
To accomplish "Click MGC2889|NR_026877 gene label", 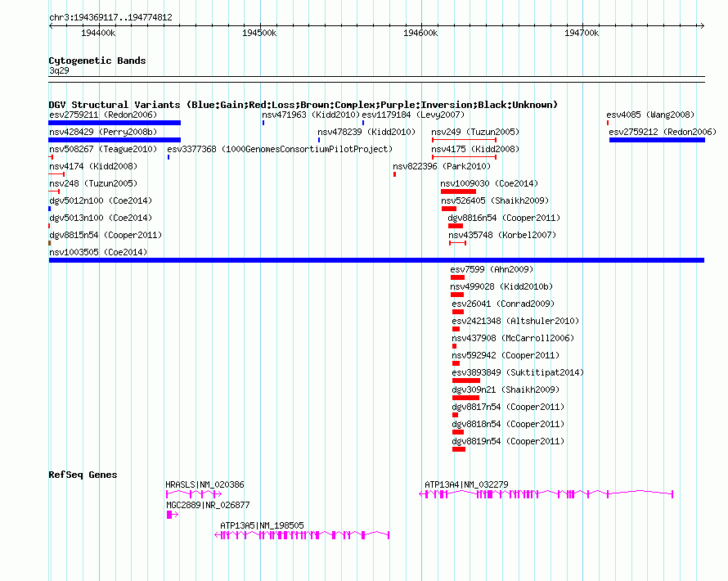I will click(208, 505).
